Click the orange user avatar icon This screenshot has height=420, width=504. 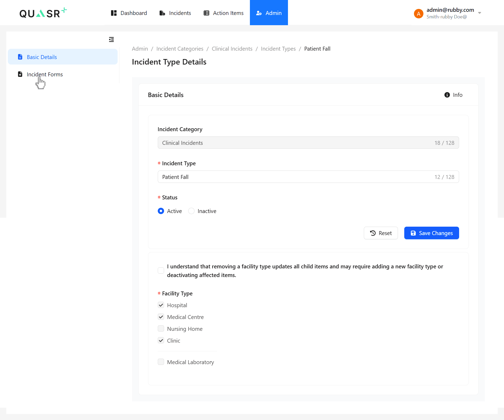(418, 13)
